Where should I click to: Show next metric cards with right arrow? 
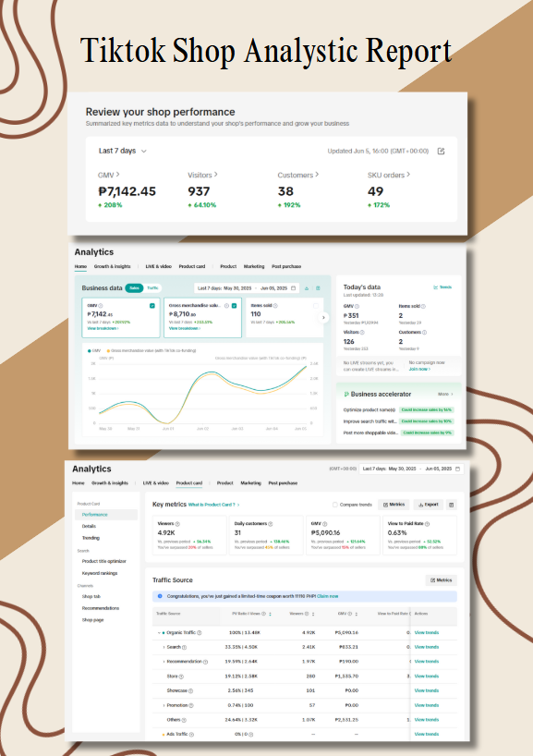click(x=324, y=317)
